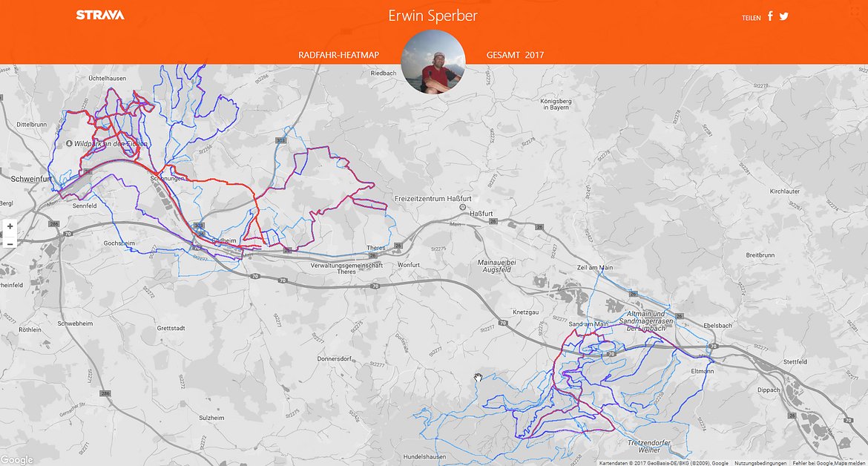The height and width of the screenshot is (466, 868).
Task: Click the TEILEN share label
Action: tap(752, 18)
